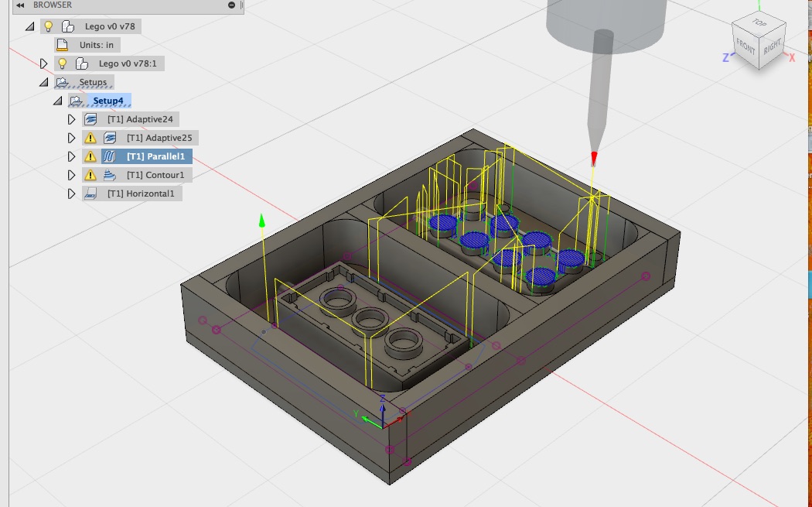
Task: Collapse the Setup4 node
Action: coord(58,101)
